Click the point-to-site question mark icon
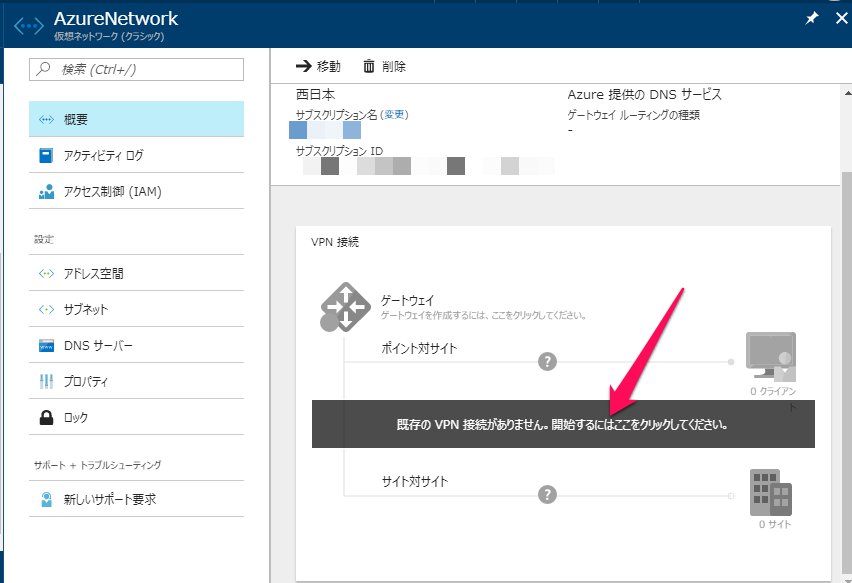Screen dimensions: 852x583 [547, 361]
